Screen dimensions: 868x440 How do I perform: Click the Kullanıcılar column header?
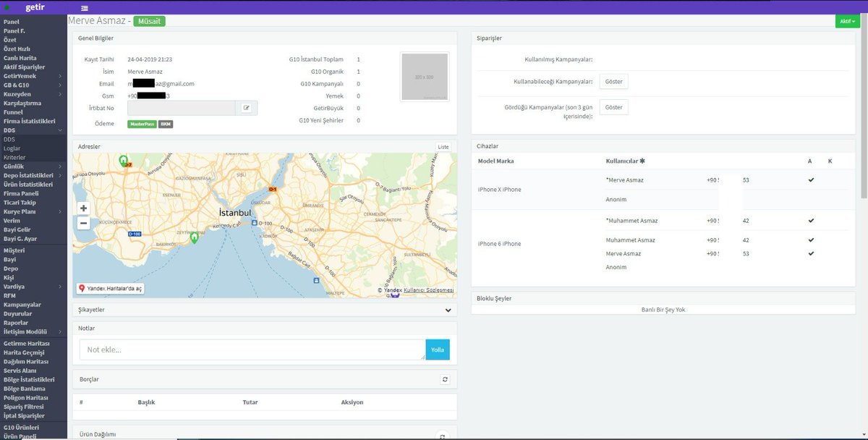tap(625, 161)
